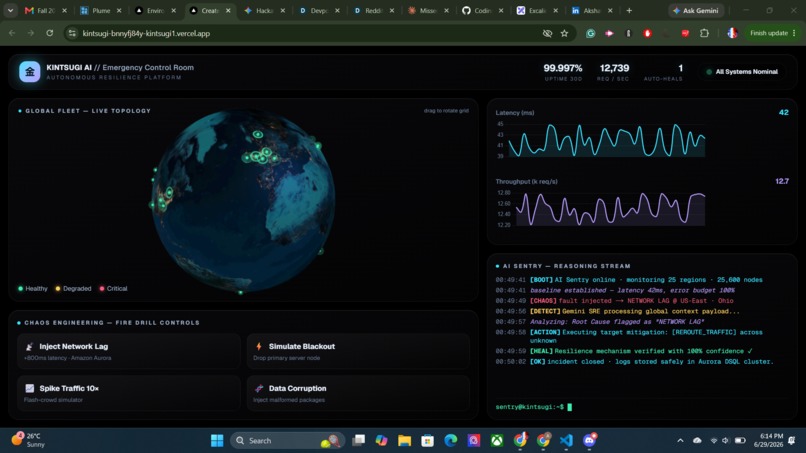Click the All Systems Nominal status pill
This screenshot has height=453, width=806.
[x=742, y=72]
